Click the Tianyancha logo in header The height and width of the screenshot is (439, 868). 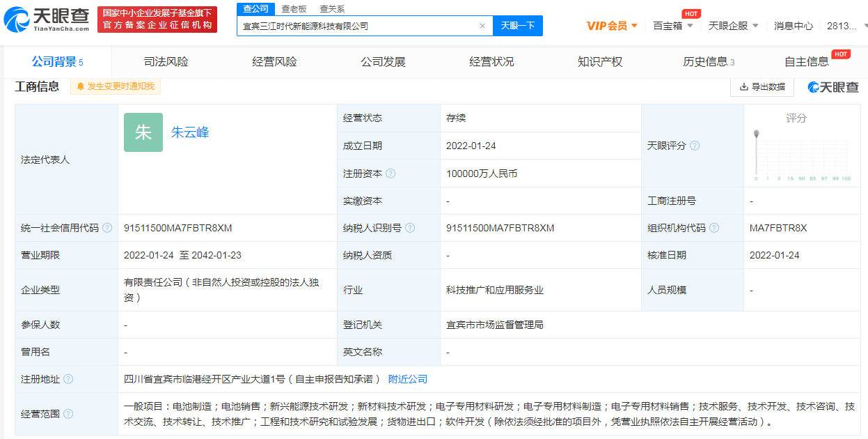point(47,20)
